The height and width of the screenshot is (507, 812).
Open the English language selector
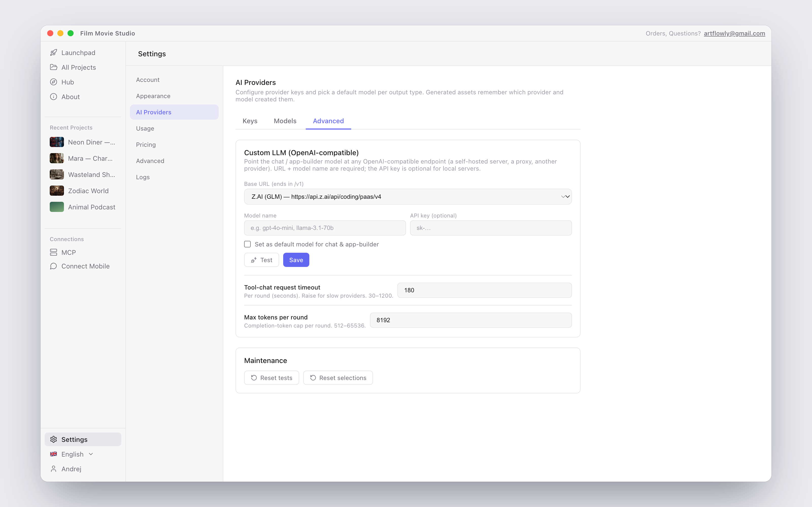pos(72,454)
